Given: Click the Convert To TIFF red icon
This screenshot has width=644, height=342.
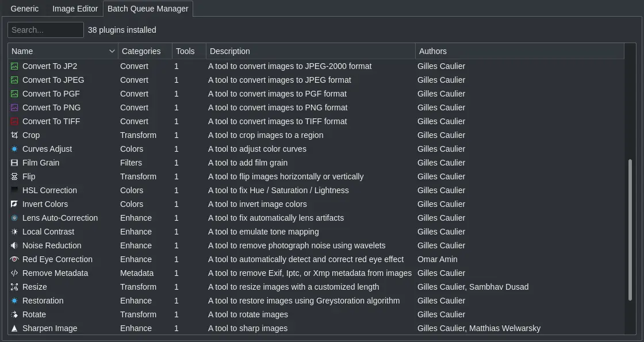Looking at the screenshot, I should 14,121.
